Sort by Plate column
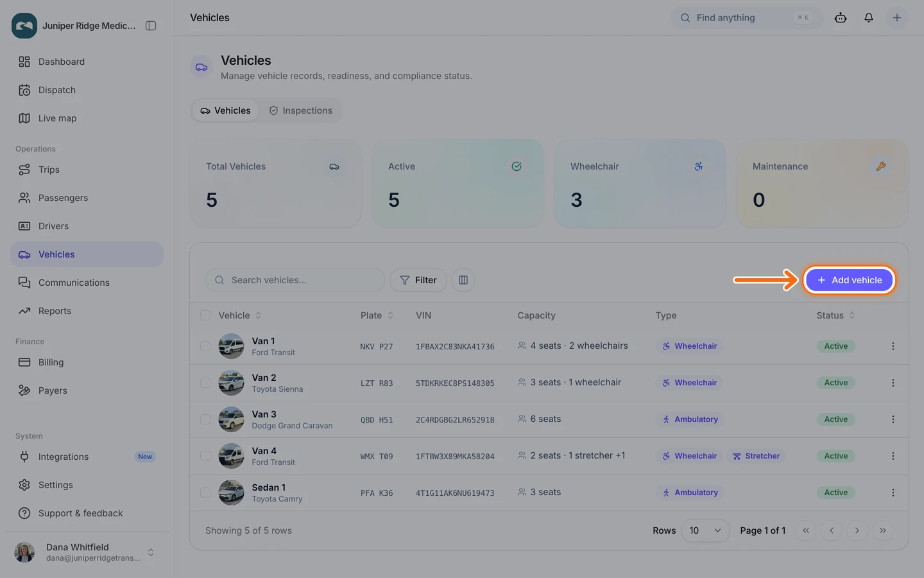The height and width of the screenshot is (578, 924). coord(377,315)
